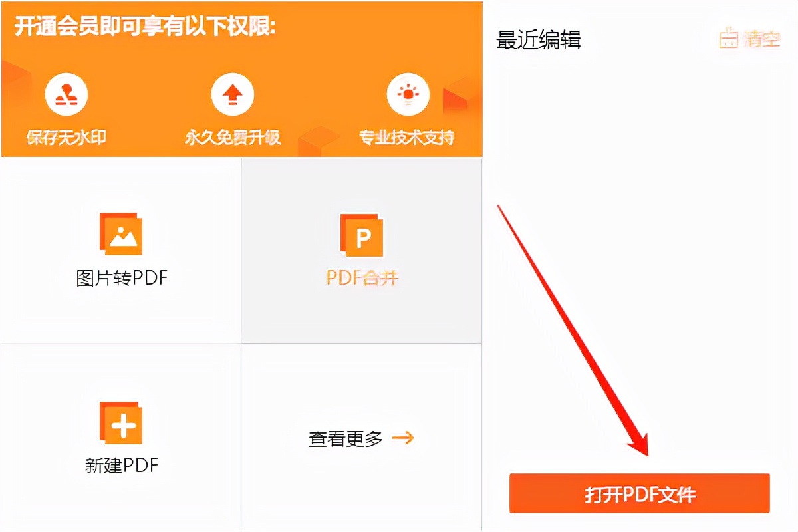
Task: Click the 保存无水印 caption in banner
Action: 66,138
